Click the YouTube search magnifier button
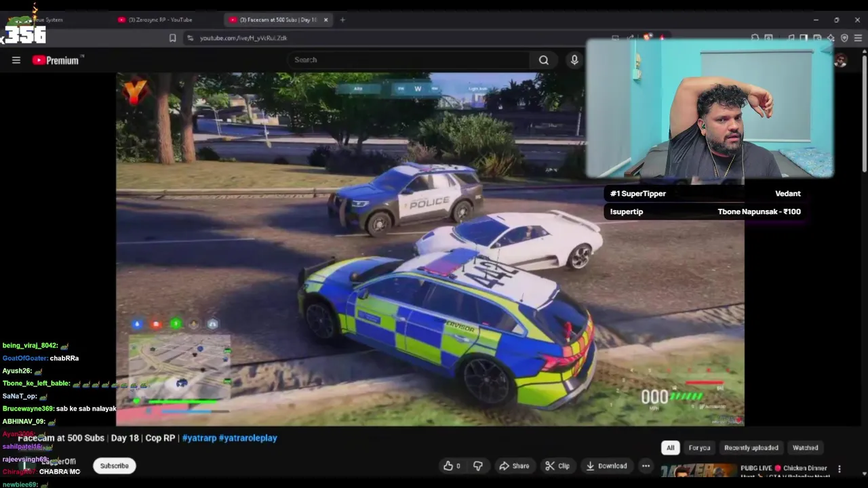This screenshot has height=488, width=868. click(x=544, y=60)
